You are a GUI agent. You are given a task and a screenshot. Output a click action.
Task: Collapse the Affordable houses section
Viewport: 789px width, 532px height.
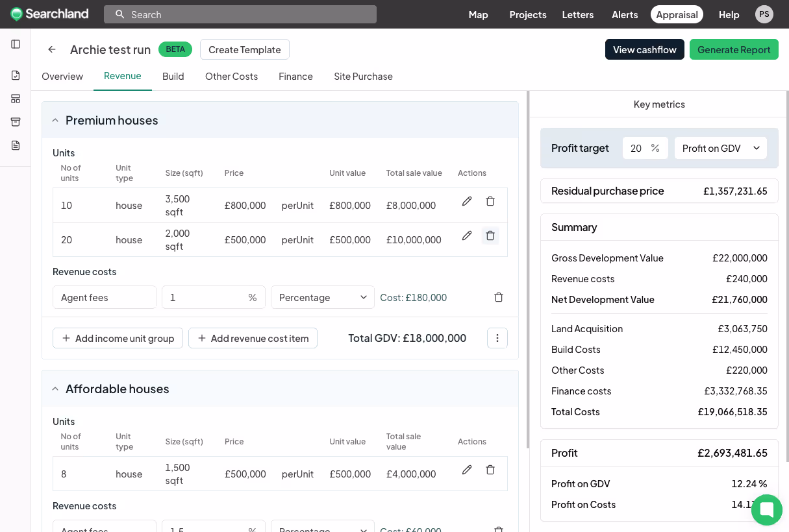click(55, 388)
